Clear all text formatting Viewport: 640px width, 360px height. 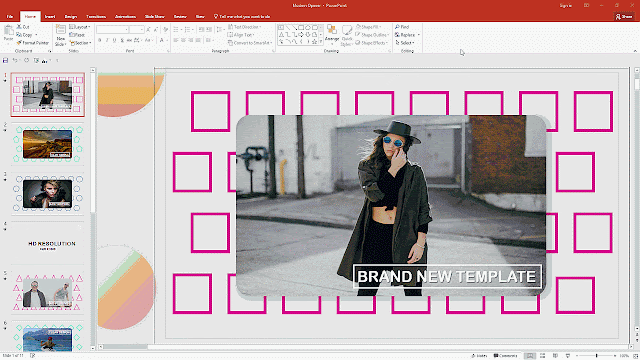(165, 29)
